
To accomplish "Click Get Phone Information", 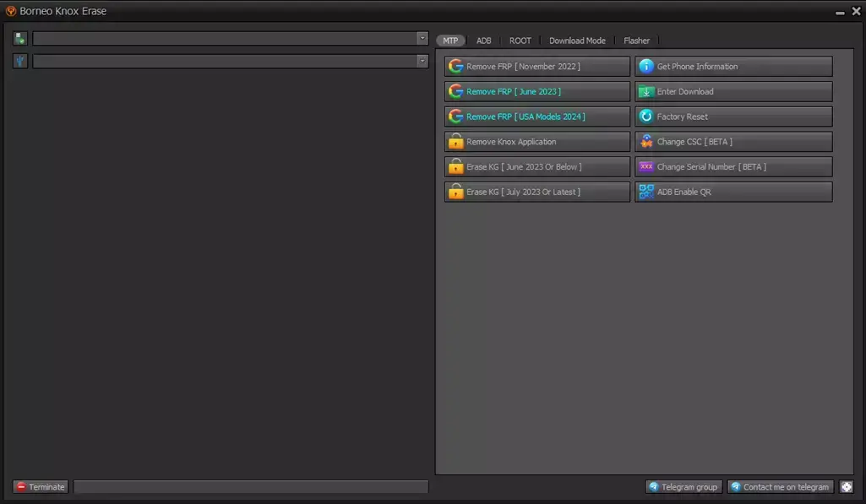I will [x=733, y=66].
